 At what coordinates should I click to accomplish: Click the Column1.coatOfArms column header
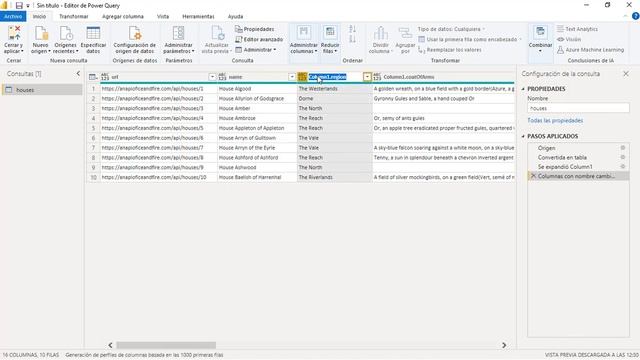(x=444, y=77)
